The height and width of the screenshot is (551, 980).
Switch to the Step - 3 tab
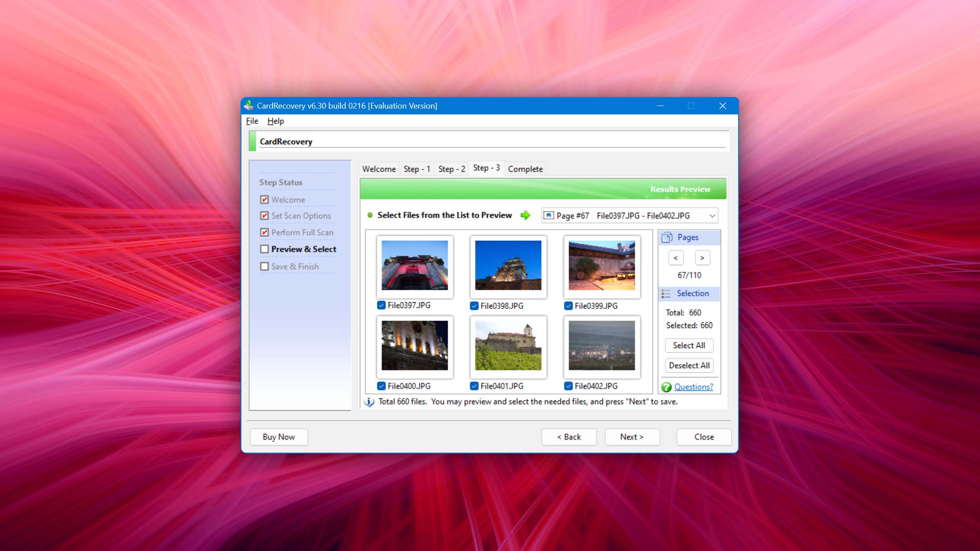pyautogui.click(x=486, y=168)
